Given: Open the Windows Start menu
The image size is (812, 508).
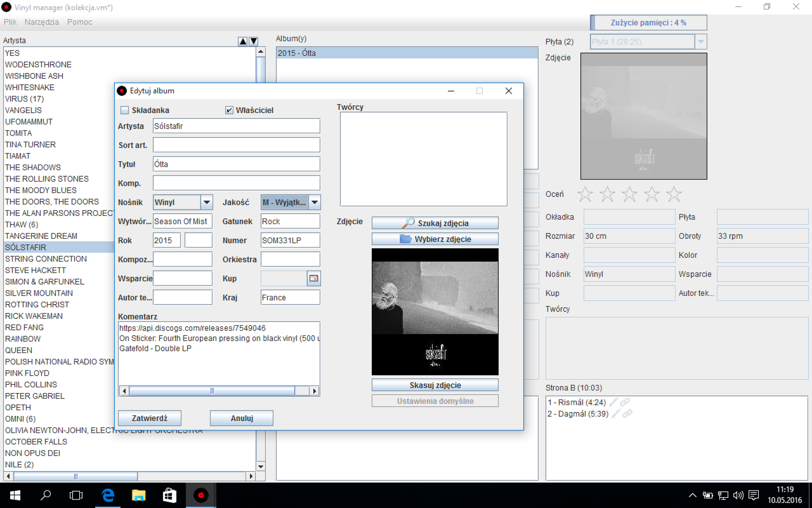Looking at the screenshot, I should (x=15, y=495).
